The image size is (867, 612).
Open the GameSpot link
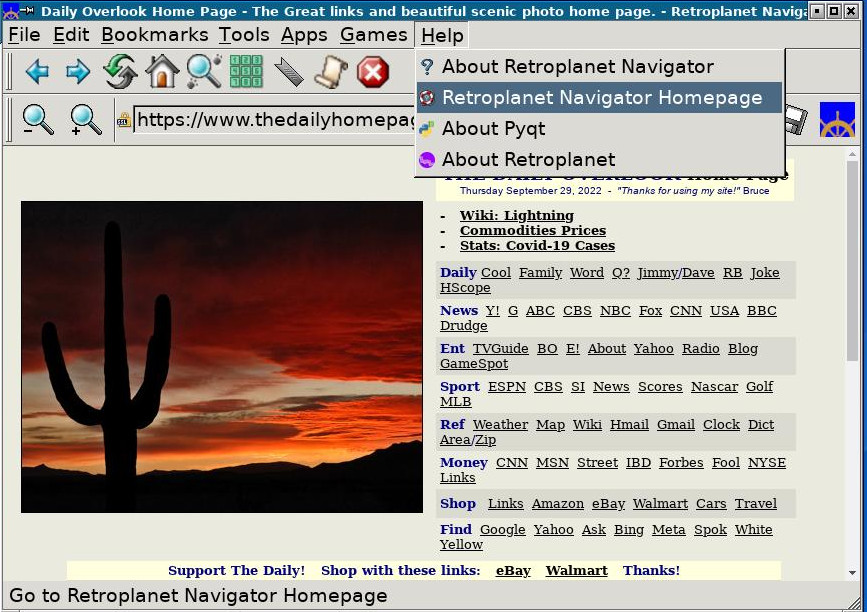tap(474, 364)
